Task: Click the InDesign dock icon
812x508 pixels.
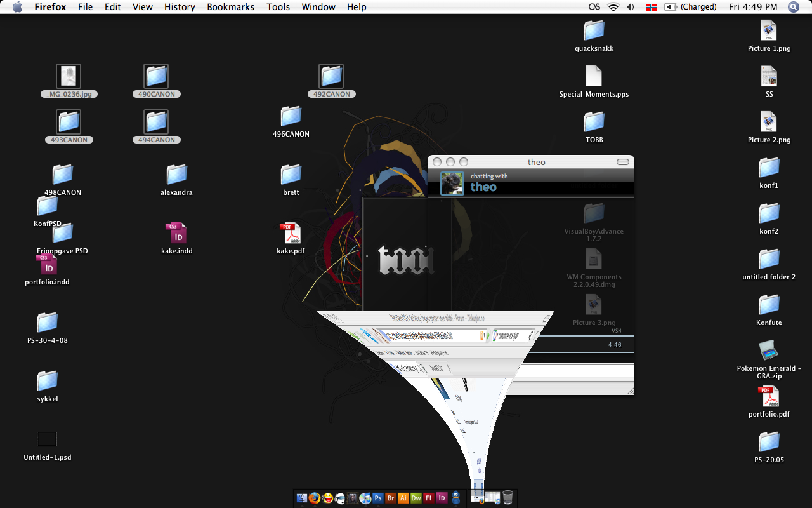Action: click(442, 498)
